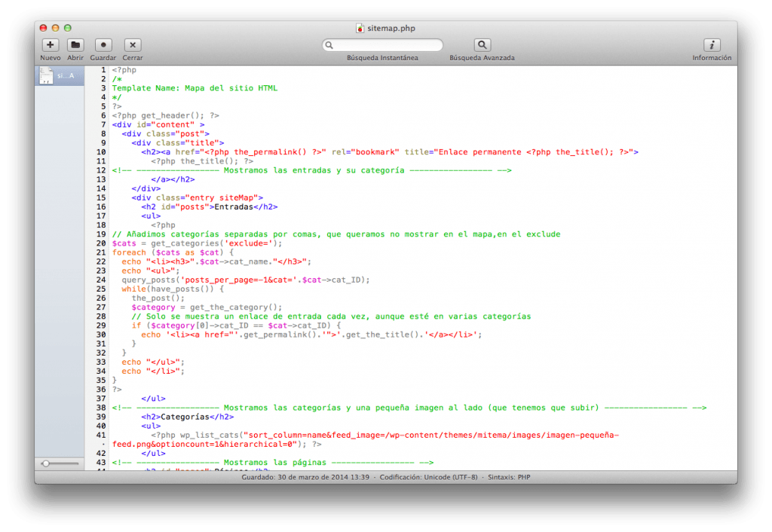The width and height of the screenshot is (772, 532).
Task: Click line number 36 in the gutter
Action: coord(101,390)
